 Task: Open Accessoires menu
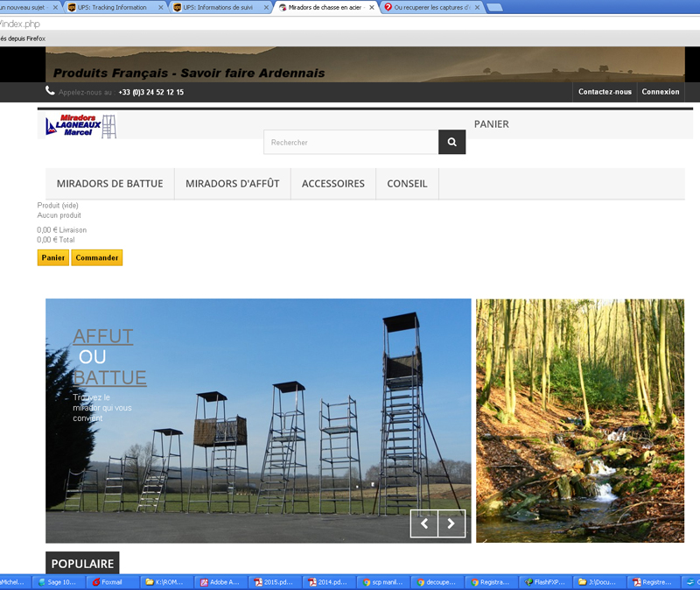[333, 184]
